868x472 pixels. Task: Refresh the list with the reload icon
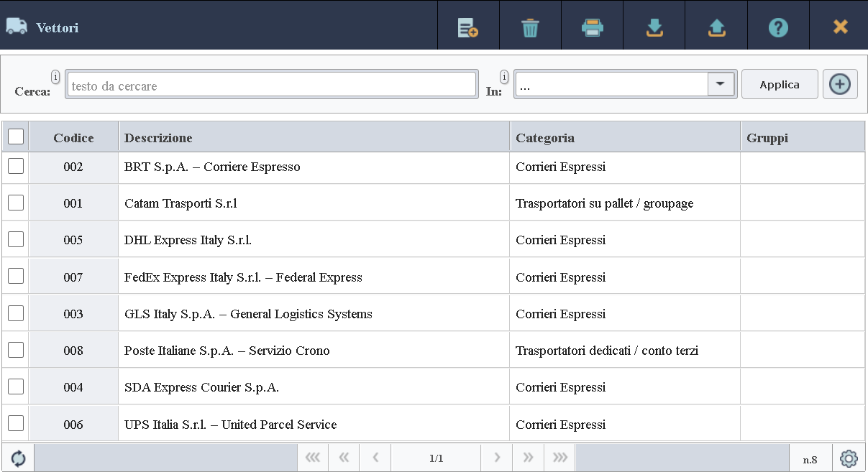pyautogui.click(x=18, y=458)
